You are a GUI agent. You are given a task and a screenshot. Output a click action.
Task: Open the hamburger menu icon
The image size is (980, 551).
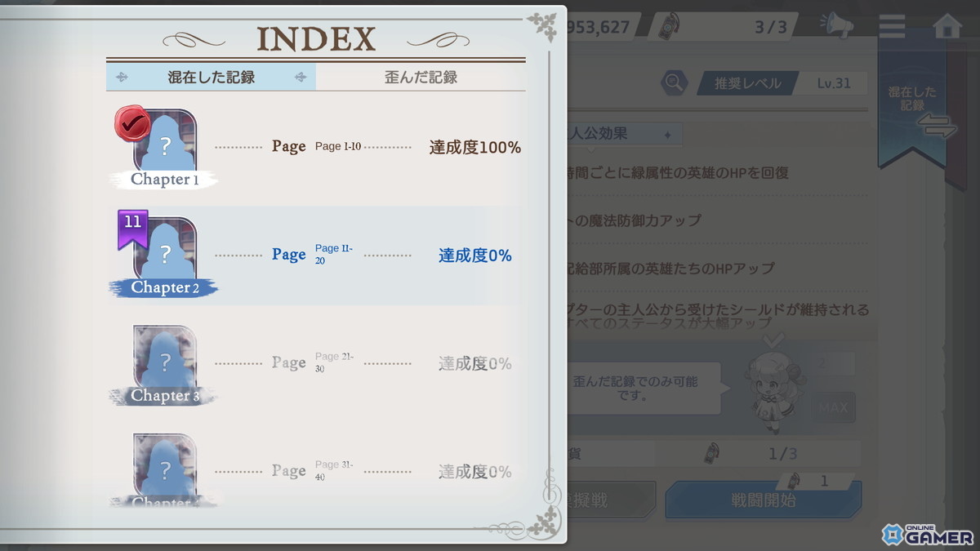892,25
